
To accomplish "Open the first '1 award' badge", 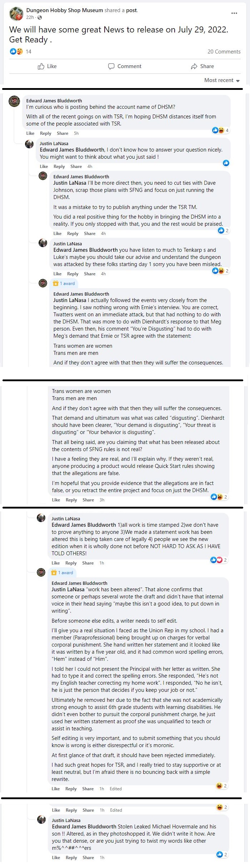I will coord(64,284).
